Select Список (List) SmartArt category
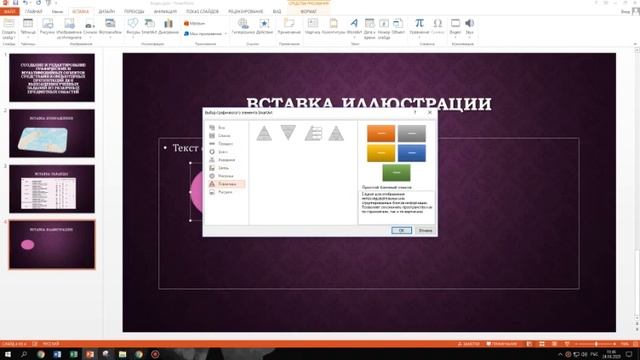The height and width of the screenshot is (360, 640). tap(226, 136)
